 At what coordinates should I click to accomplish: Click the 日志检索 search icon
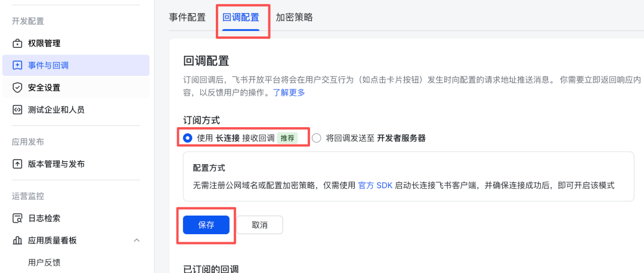pos(17,219)
